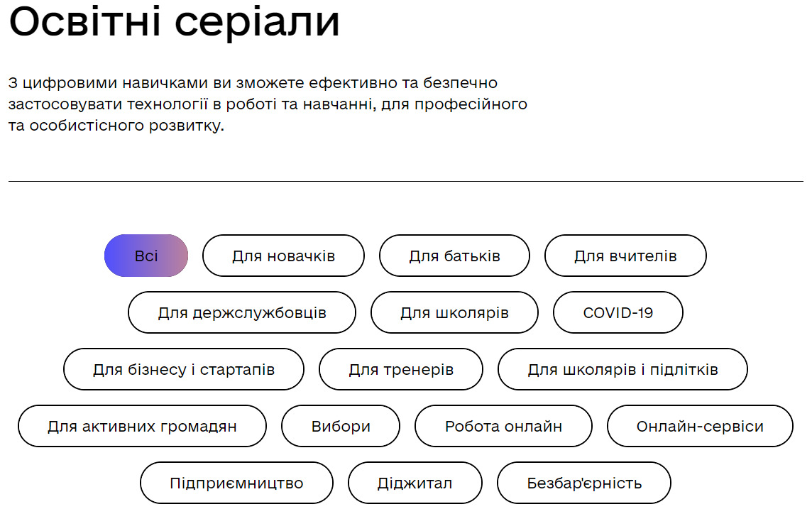
Task: Click the horizontal divider line
Action: tap(405, 181)
